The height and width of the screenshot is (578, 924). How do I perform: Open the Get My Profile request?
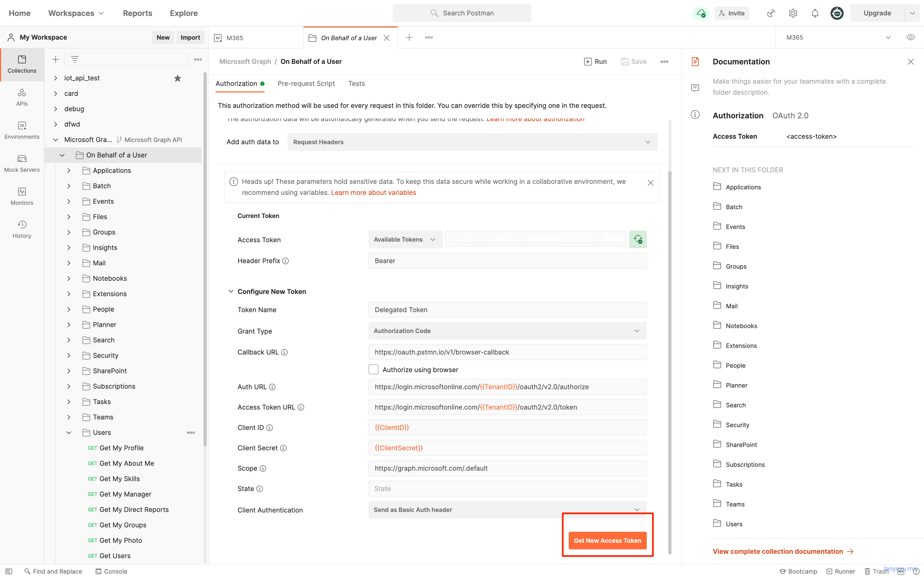[121, 448]
